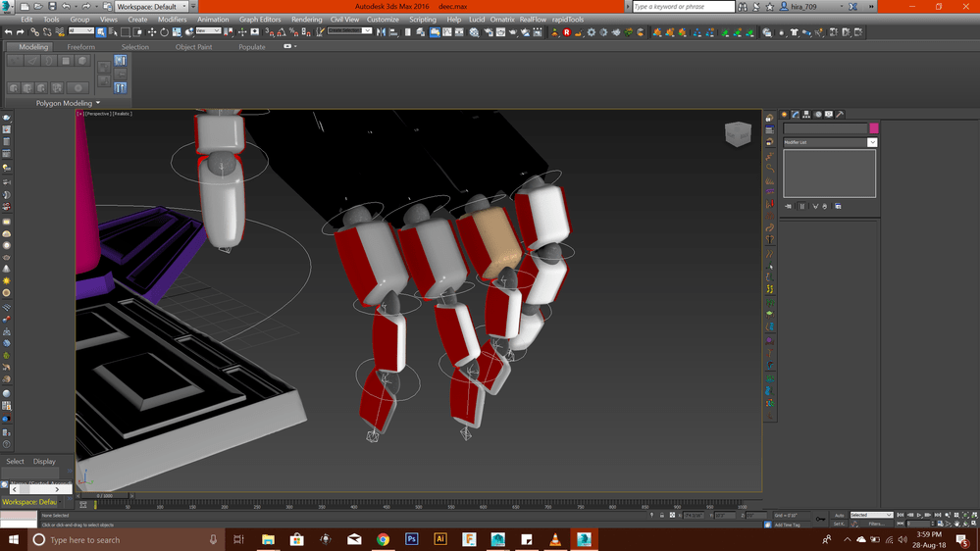Click the Open File icon
The width and height of the screenshot is (980, 551).
(x=38, y=6)
